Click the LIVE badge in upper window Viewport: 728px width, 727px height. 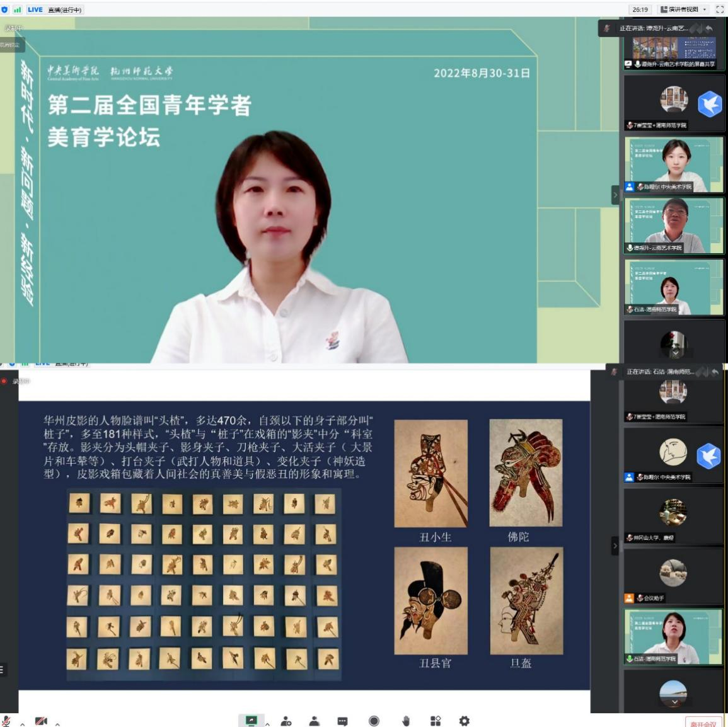[x=35, y=9]
